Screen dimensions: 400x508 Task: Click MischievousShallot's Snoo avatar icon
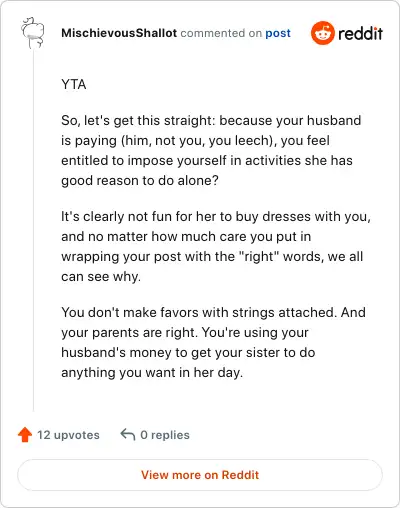click(33, 33)
